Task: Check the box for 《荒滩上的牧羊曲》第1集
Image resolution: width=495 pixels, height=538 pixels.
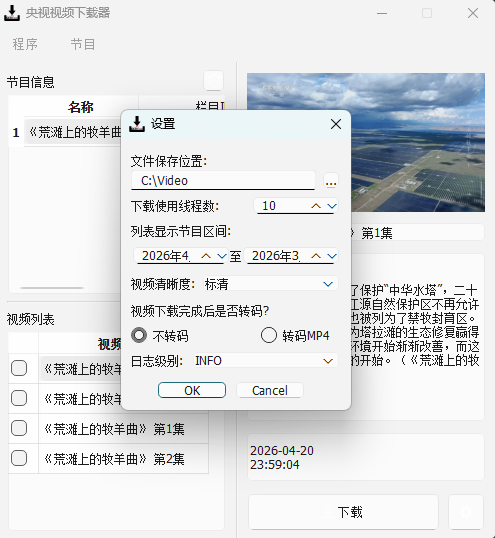Action: tap(19, 428)
